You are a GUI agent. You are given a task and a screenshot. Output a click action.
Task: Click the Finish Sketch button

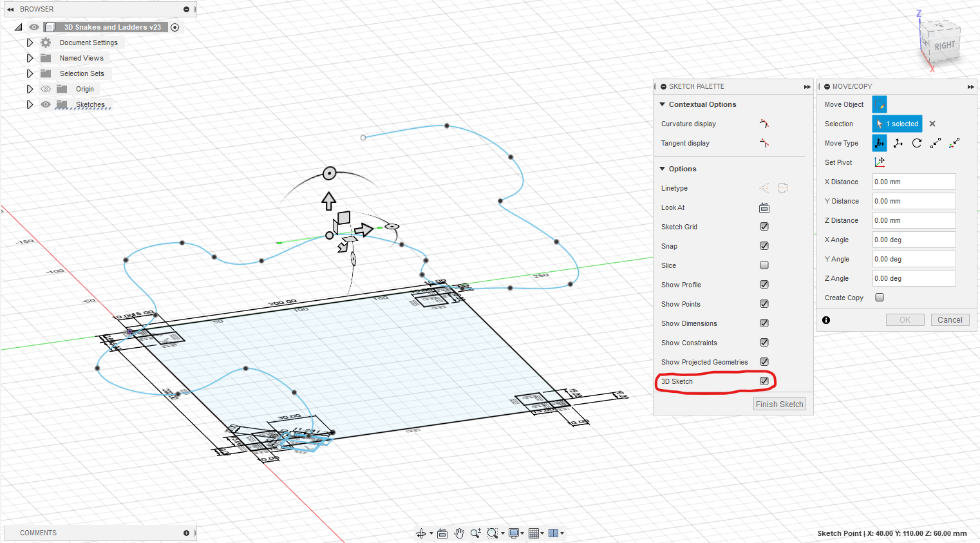point(780,405)
